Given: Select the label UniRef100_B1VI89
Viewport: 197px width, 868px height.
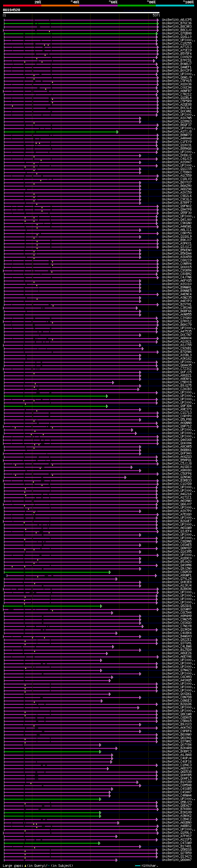Looking at the screenshot, I should click(177, 782).
